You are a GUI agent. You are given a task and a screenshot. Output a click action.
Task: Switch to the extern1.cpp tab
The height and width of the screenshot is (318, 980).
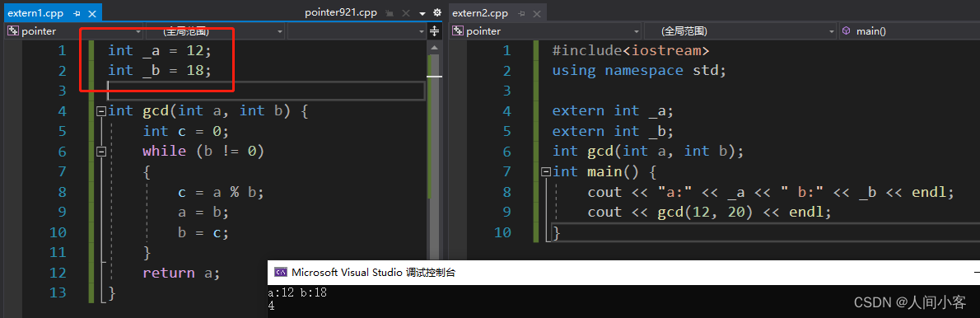(x=35, y=12)
